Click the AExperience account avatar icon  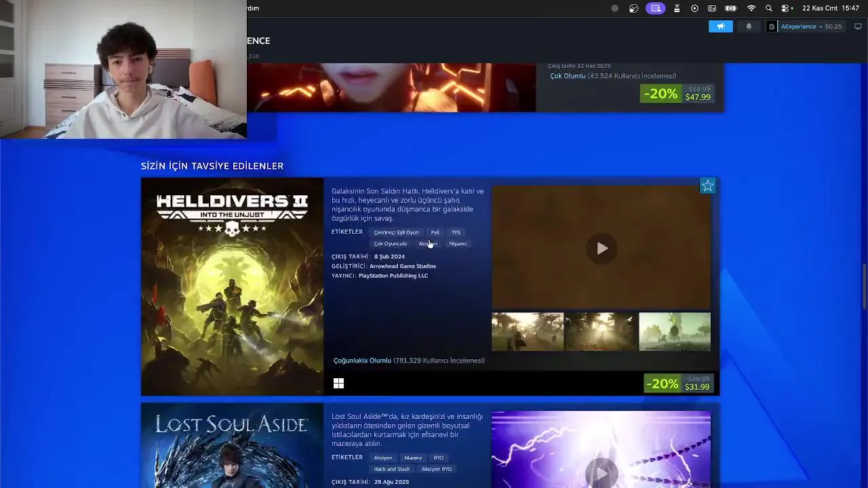click(772, 26)
